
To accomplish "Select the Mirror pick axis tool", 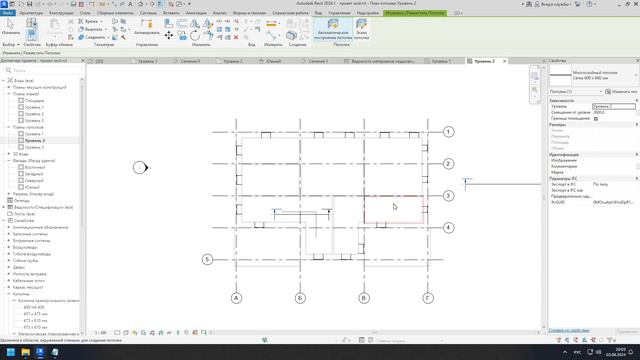I will (x=195, y=24).
